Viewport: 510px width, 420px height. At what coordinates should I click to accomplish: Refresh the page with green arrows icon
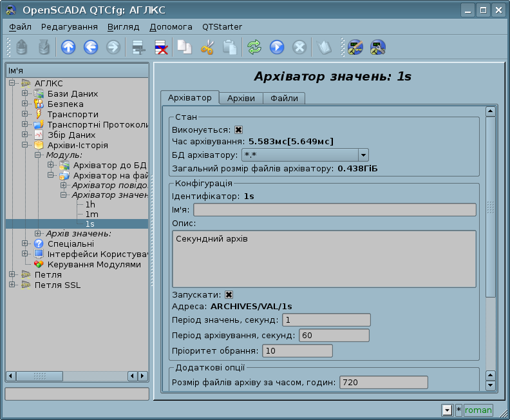pyautogui.click(x=254, y=48)
